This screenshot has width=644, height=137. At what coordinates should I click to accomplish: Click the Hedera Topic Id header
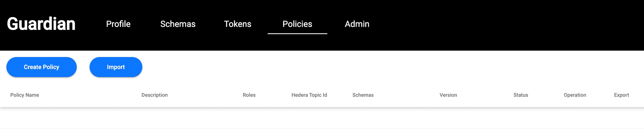(309, 95)
